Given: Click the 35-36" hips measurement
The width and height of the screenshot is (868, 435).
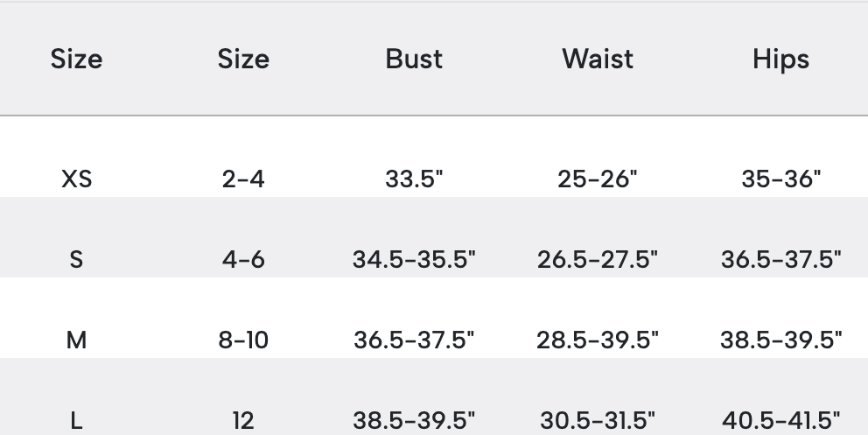Looking at the screenshot, I should [780, 179].
